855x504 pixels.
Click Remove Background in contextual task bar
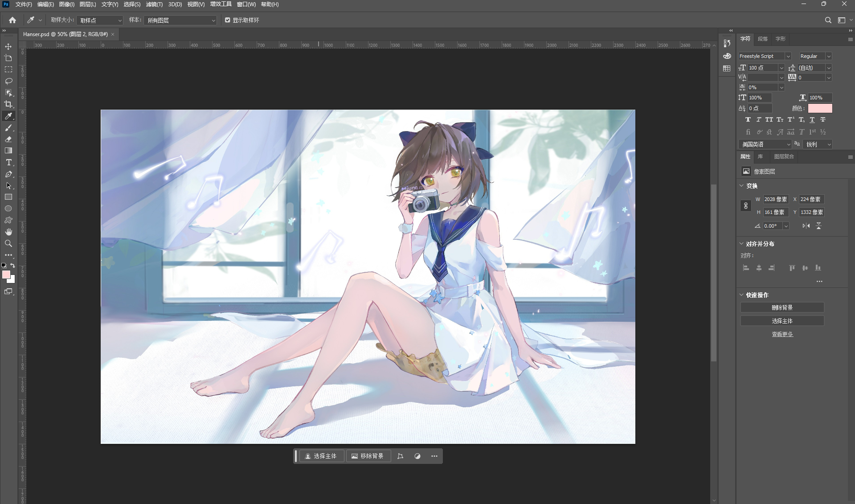click(368, 456)
